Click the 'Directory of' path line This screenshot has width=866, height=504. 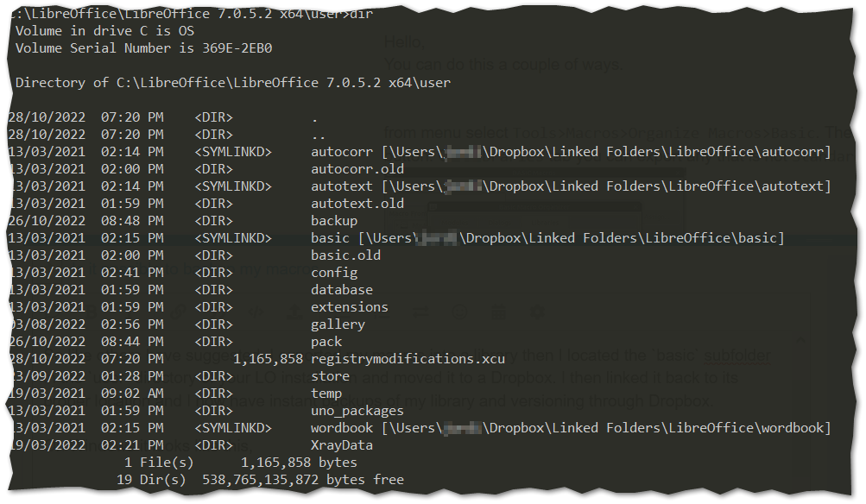[233, 83]
